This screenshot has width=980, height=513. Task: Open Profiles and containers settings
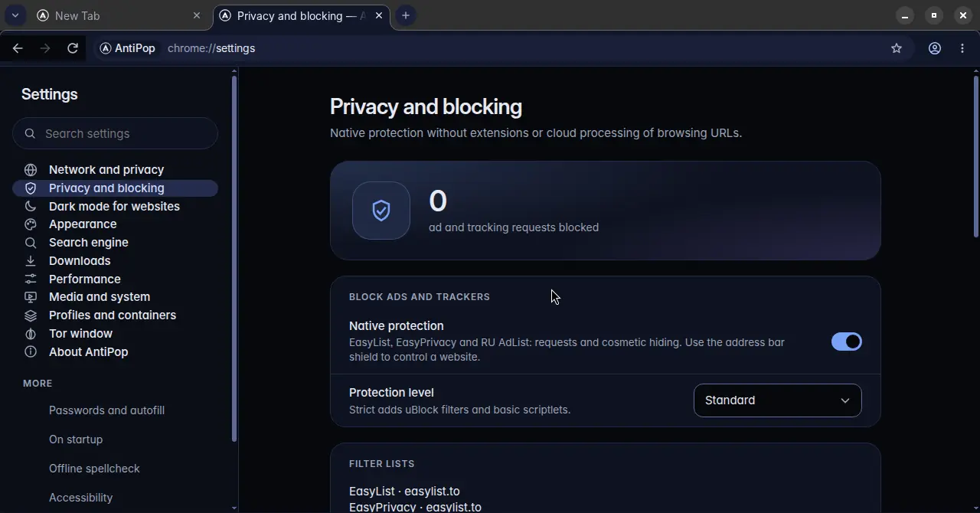(115, 315)
